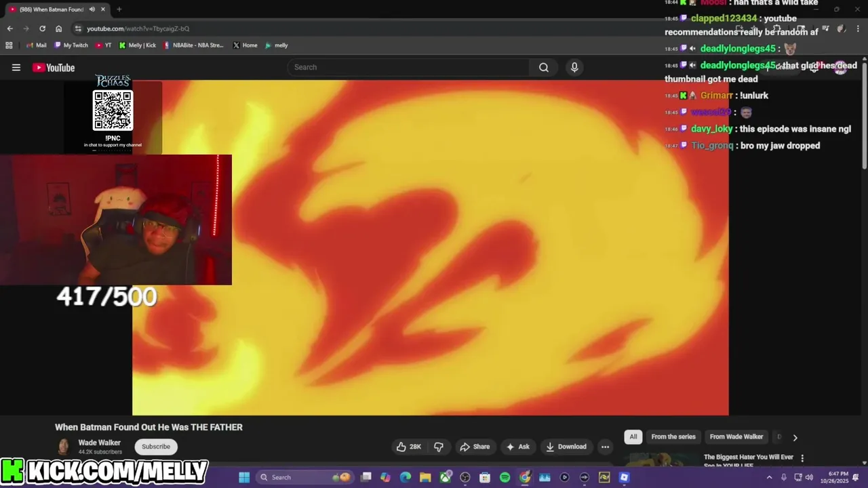This screenshot has height=488, width=868.
Task: Open options for Biggest Hater video
Action: (x=802, y=458)
